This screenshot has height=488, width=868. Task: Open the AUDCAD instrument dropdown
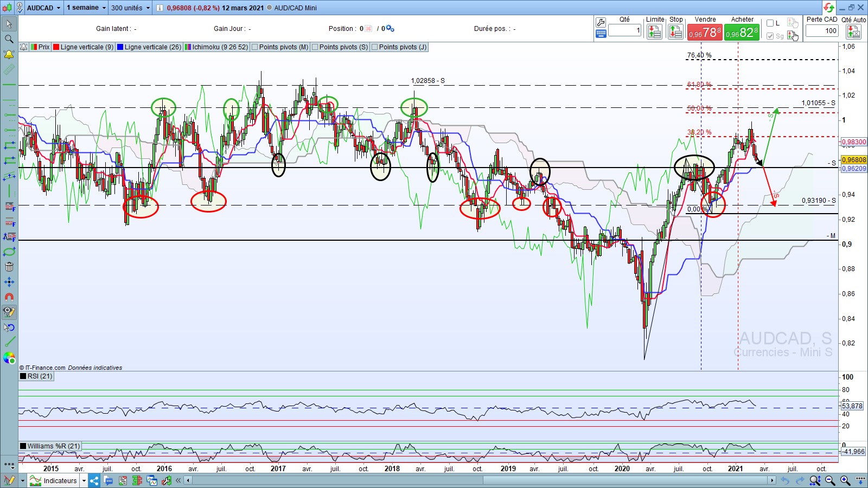[44, 8]
